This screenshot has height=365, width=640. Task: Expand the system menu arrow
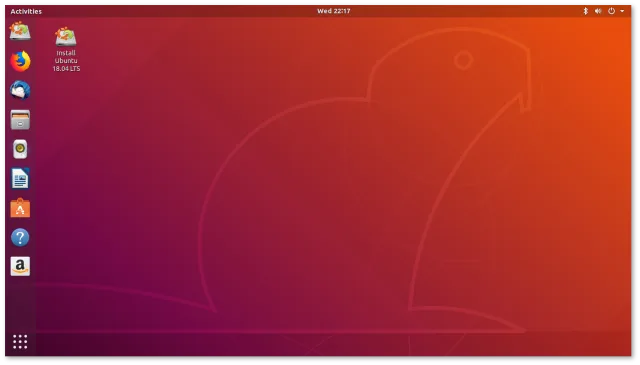pyautogui.click(x=622, y=11)
